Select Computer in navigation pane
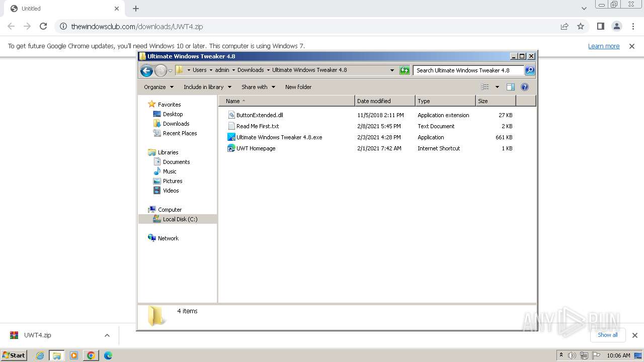Screen dimensions: 644x362 pyautogui.click(x=170, y=210)
